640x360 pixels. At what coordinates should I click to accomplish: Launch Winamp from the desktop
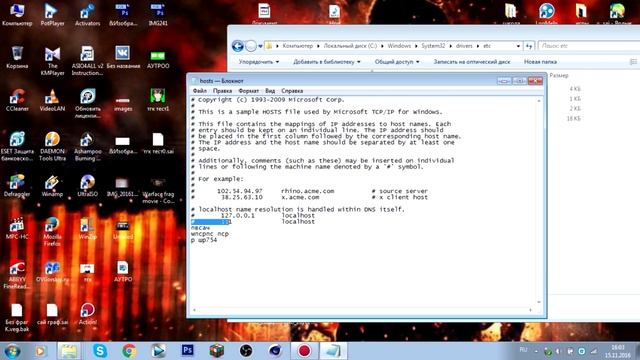coord(52,186)
